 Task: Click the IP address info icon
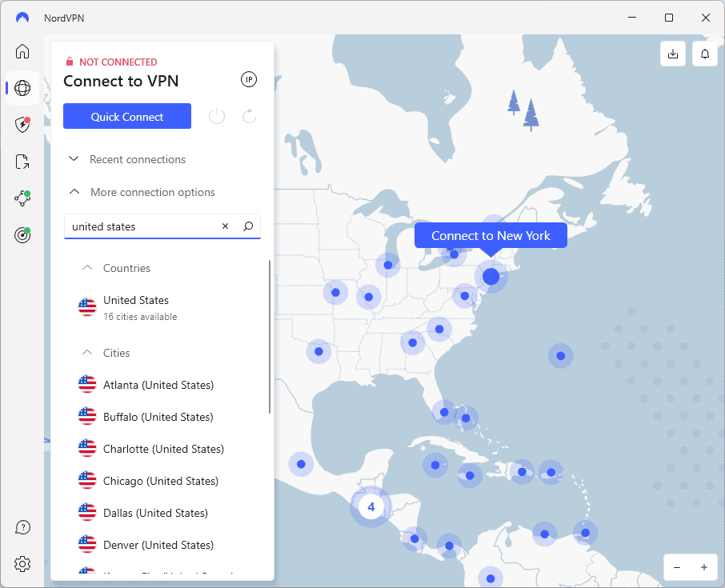click(x=249, y=79)
